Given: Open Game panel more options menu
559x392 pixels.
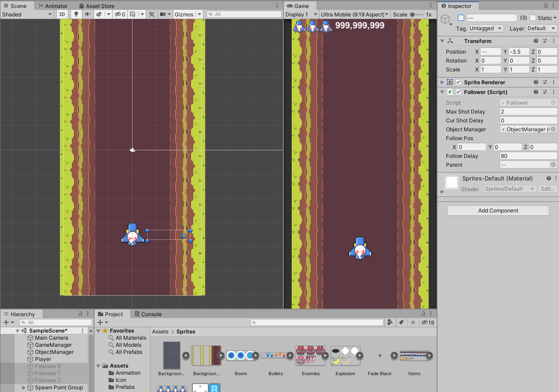Looking at the screenshot, I should point(432,6).
